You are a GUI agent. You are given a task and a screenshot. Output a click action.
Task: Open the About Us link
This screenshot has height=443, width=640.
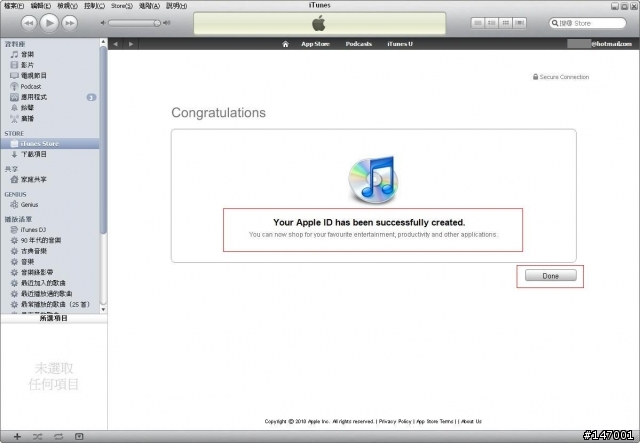click(471, 421)
